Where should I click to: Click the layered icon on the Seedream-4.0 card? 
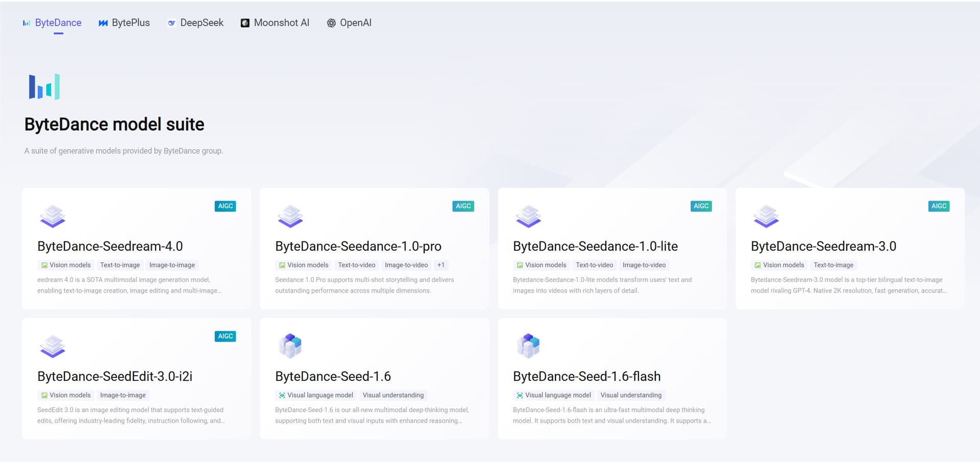(x=53, y=216)
